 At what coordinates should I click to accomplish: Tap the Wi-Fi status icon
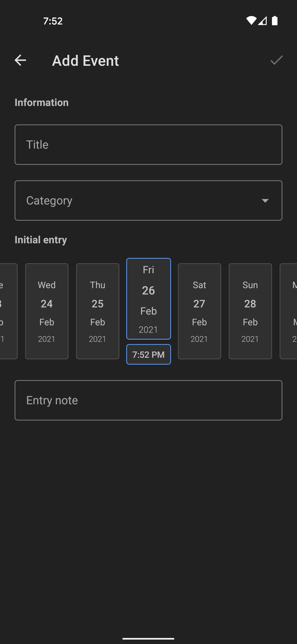(251, 21)
